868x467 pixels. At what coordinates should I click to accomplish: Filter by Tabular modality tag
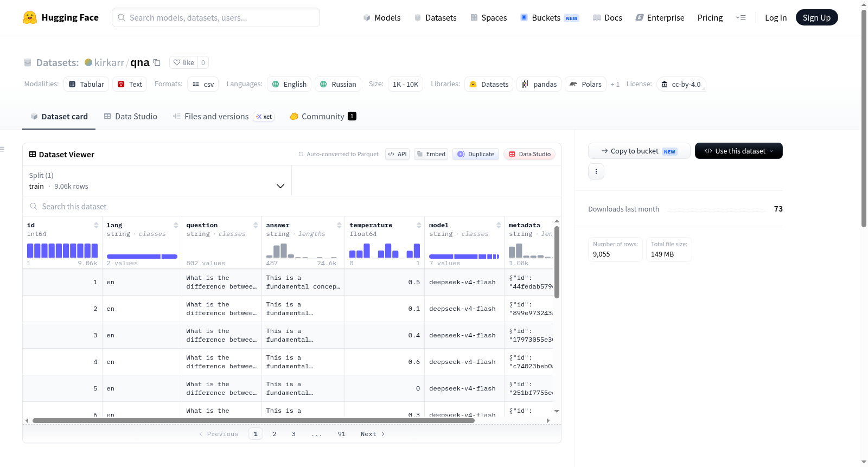click(86, 84)
